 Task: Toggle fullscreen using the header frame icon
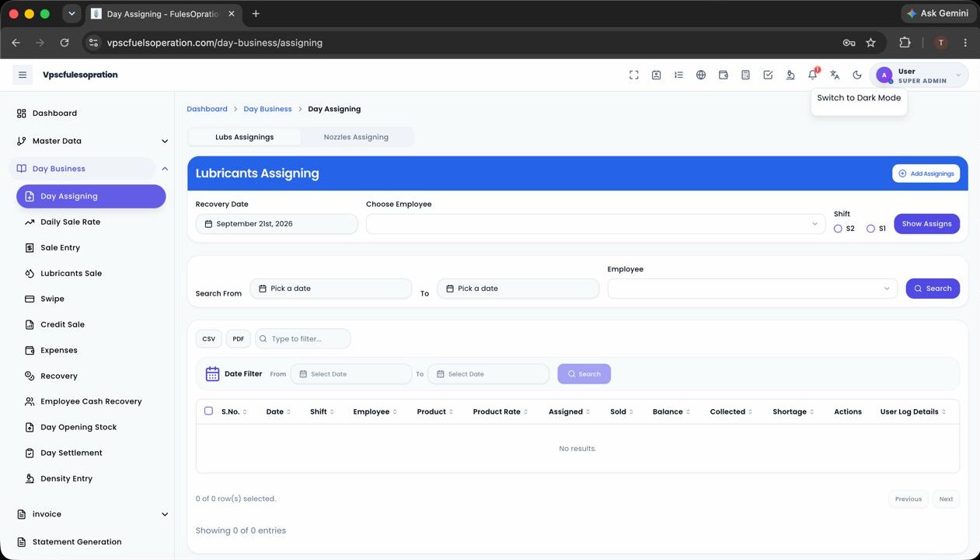[x=634, y=75]
